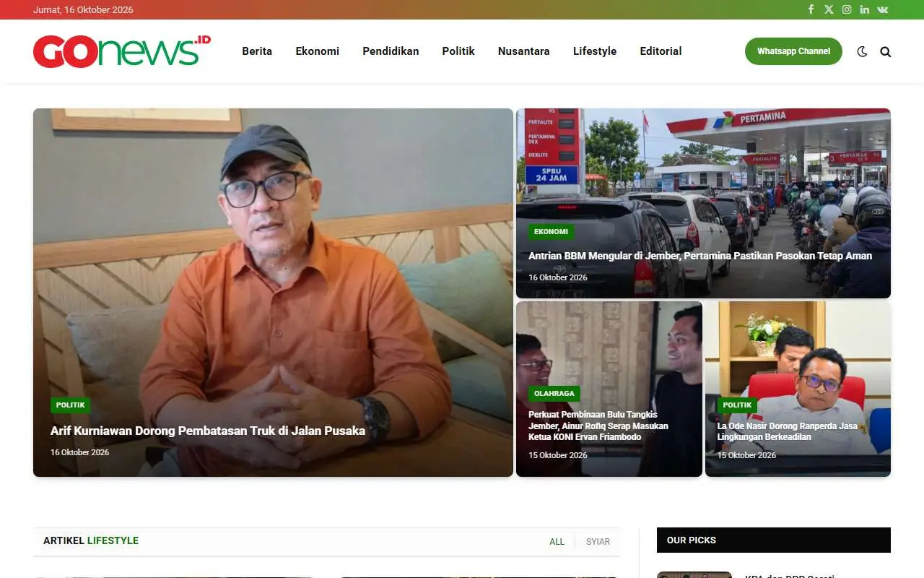This screenshot has width=924, height=578.
Task: Open the VK social icon
Action: [883, 9]
